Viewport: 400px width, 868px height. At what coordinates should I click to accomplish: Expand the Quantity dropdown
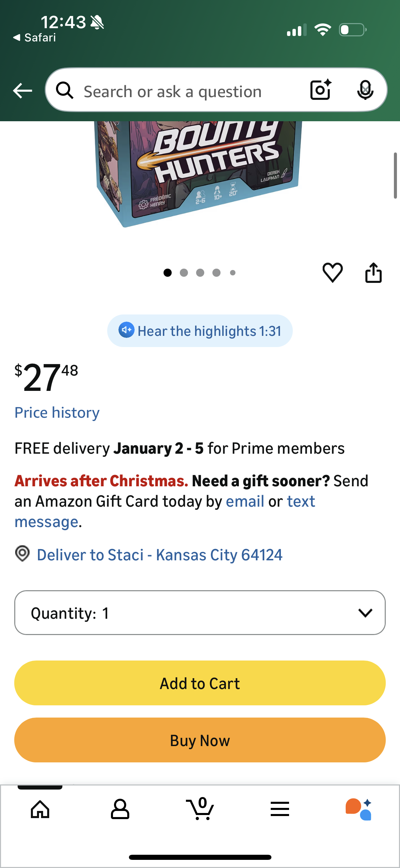[200, 613]
